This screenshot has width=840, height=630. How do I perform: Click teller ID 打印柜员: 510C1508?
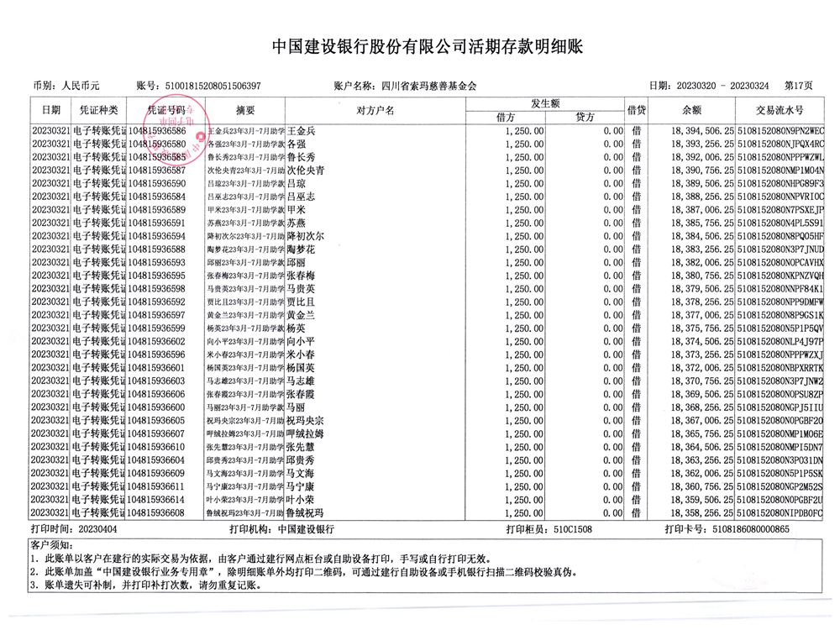pos(549,529)
